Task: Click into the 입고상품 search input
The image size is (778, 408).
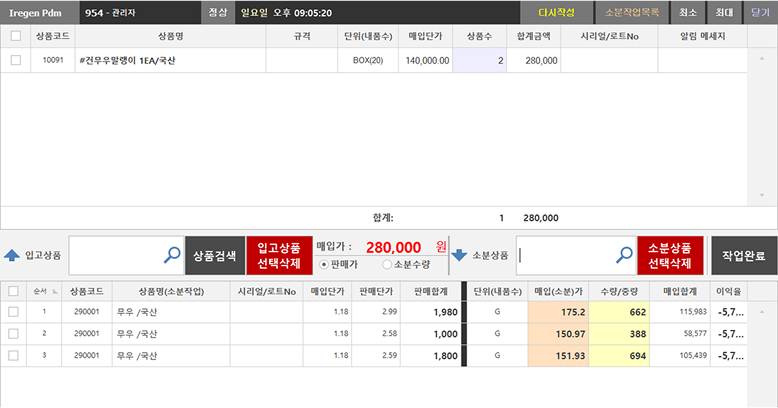Action: coord(115,255)
